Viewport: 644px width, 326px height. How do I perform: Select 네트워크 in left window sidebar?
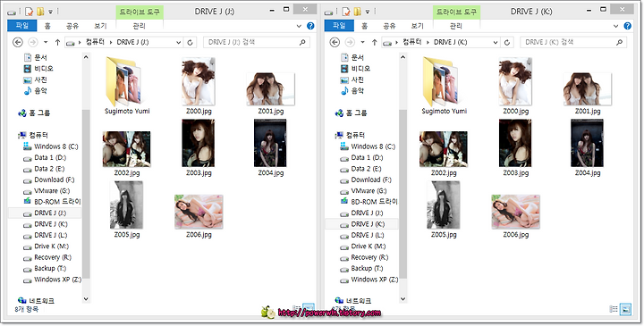36,301
